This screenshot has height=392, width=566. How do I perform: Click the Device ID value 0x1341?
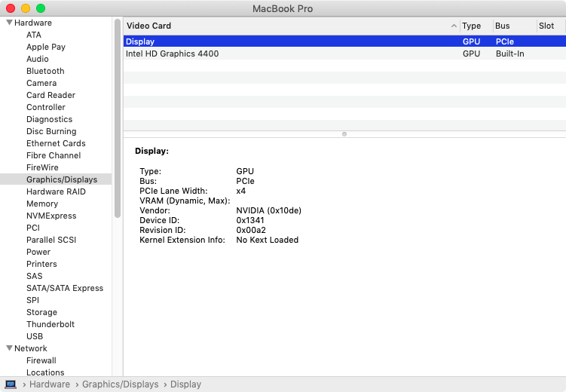(250, 220)
